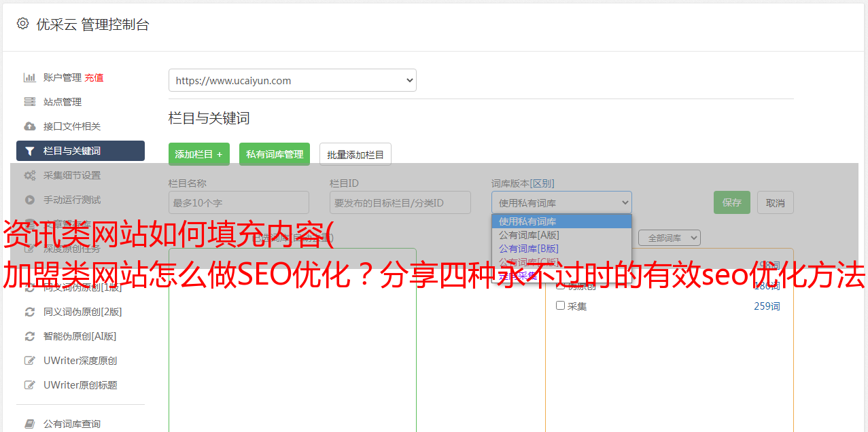Click the server icon for 站点管理
Image resolution: width=868 pixels, height=432 pixels.
tap(29, 102)
